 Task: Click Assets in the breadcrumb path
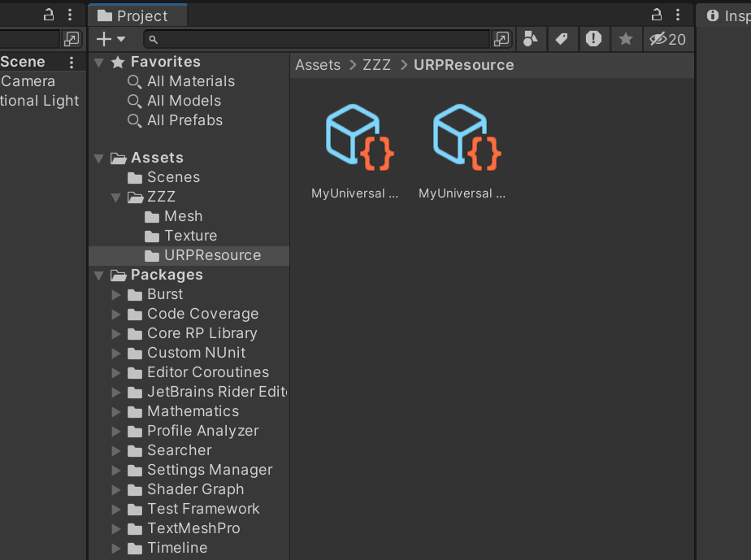[x=318, y=65]
